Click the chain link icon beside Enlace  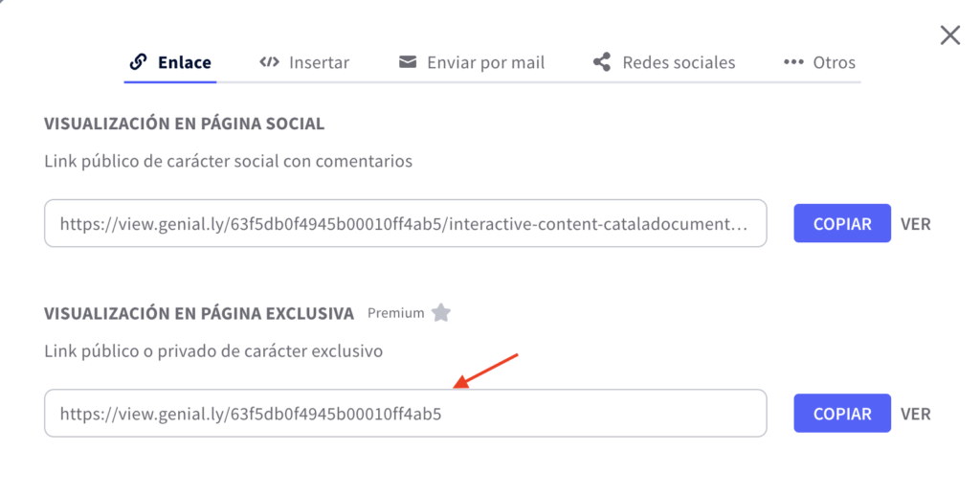(139, 62)
